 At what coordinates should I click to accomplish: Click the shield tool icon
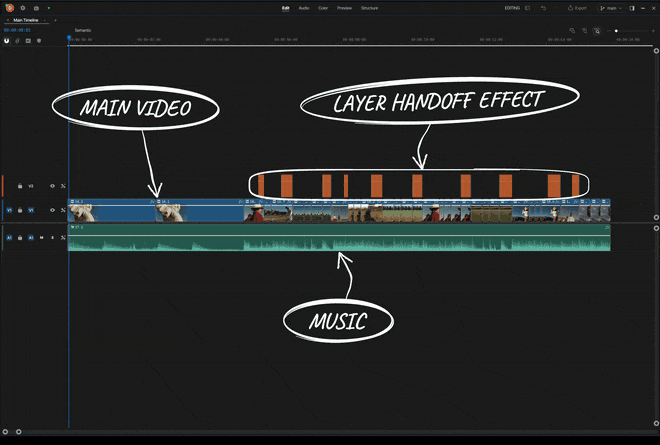(x=39, y=41)
